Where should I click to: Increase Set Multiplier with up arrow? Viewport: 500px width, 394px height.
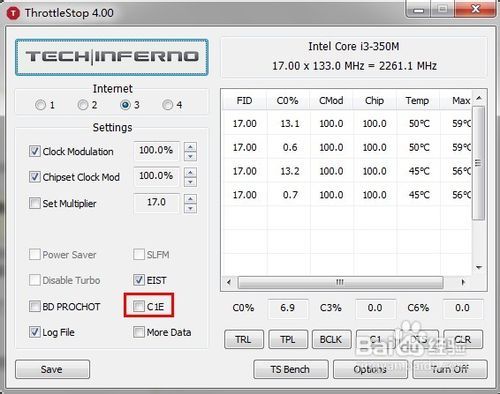coord(190,199)
